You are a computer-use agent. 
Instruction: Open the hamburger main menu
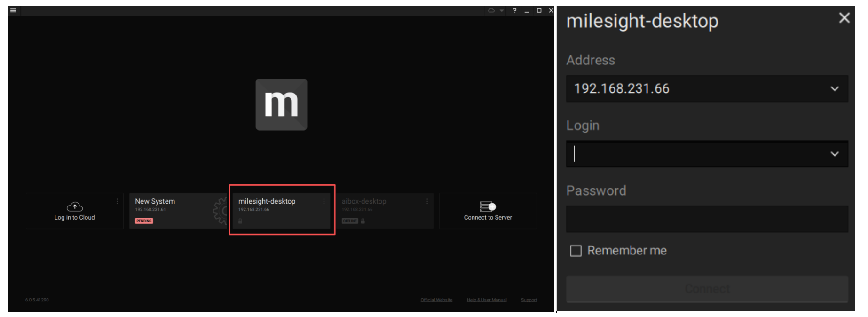13,10
